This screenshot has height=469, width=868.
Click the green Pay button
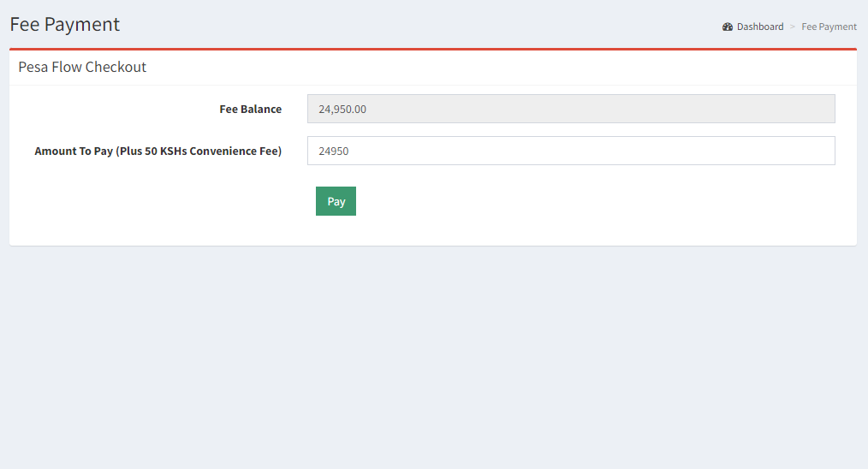336,201
